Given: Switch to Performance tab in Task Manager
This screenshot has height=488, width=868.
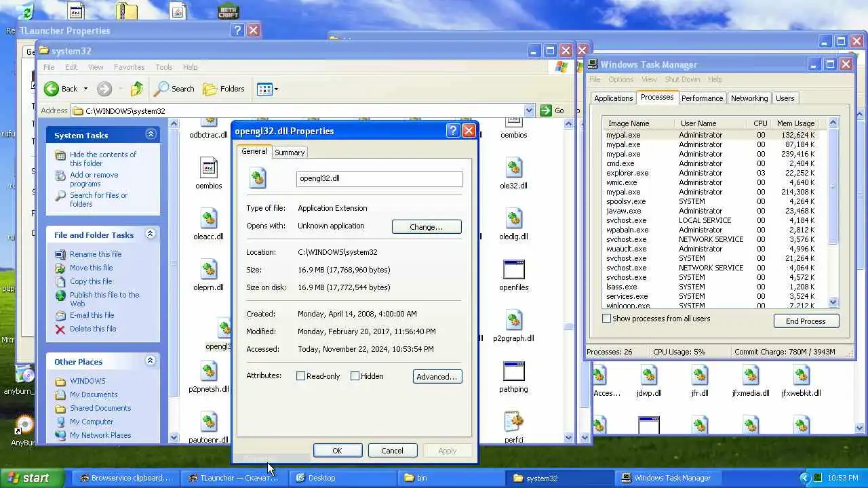Looking at the screenshot, I should (702, 98).
